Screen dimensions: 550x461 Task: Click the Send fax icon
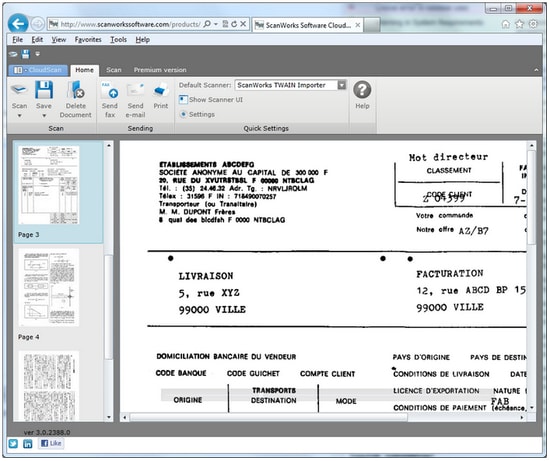coord(109,90)
